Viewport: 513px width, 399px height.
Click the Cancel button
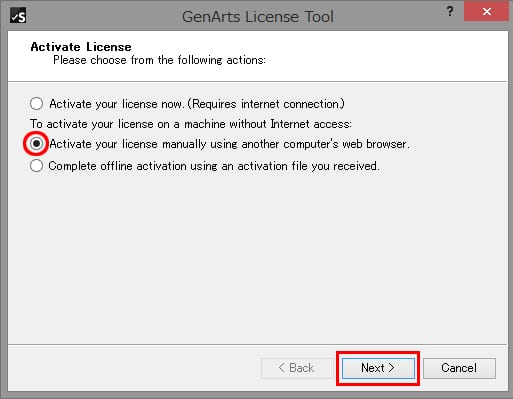click(x=459, y=368)
